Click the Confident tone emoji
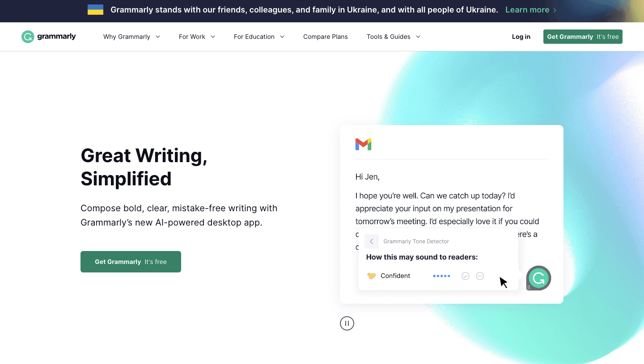Screen dimensions: 644x364 [x=371, y=276]
